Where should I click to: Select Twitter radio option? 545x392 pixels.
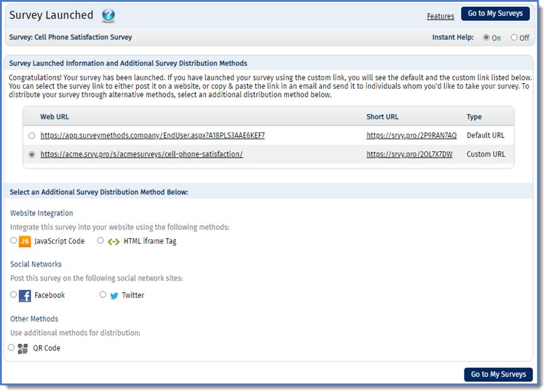click(x=103, y=295)
